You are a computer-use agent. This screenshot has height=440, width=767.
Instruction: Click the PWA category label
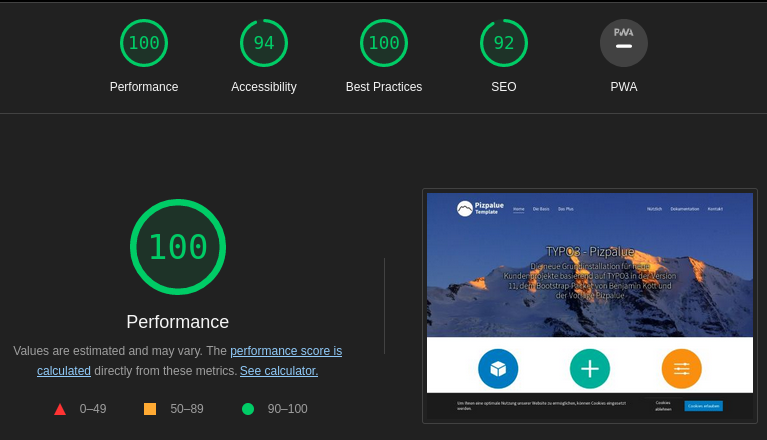624,87
